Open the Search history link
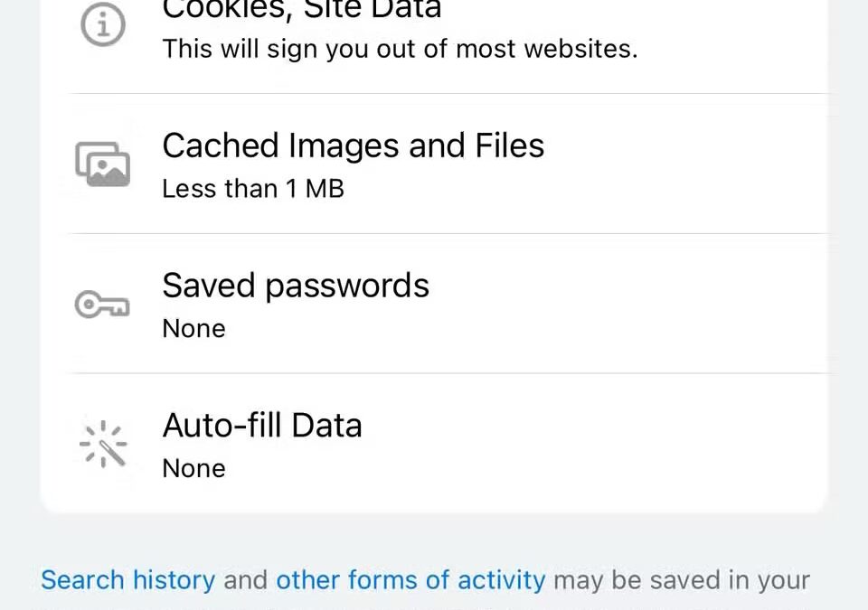Screen dimensions: 868x610 coord(127,579)
